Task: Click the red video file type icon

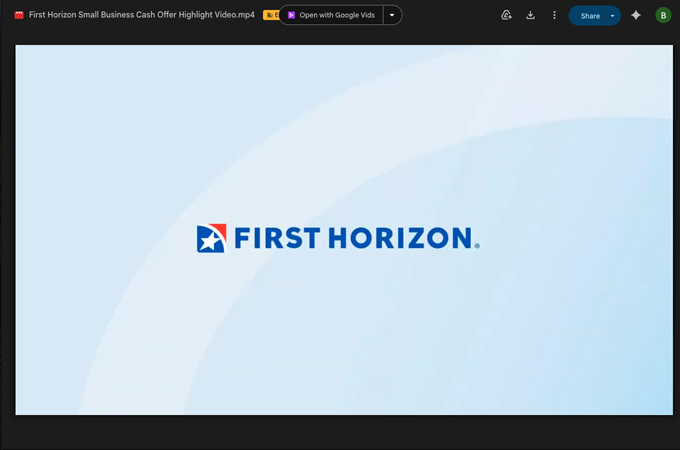Action: coord(19,15)
